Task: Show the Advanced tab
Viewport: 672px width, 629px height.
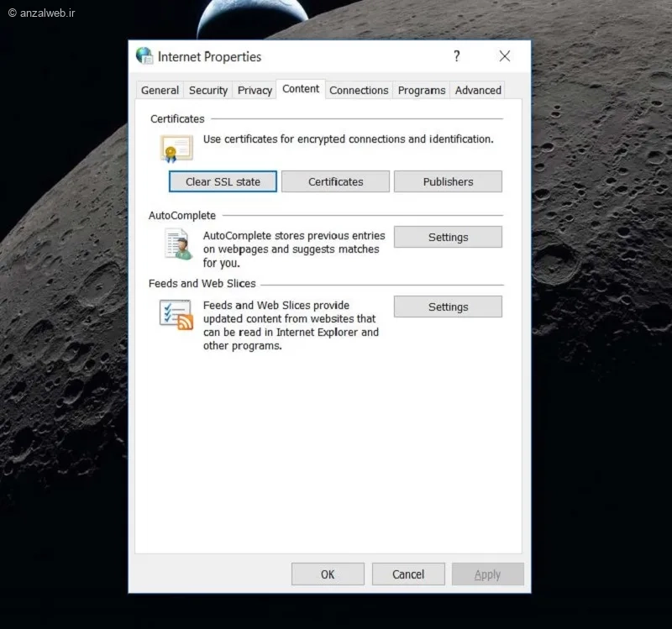Action: (x=478, y=91)
